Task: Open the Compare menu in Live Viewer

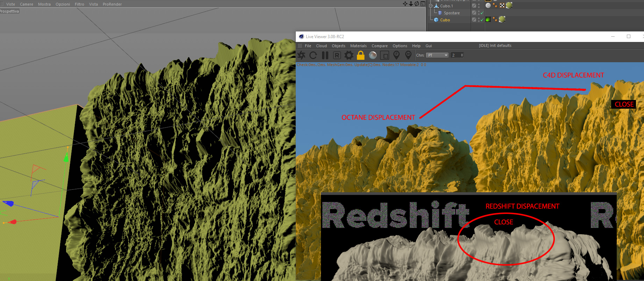Action: 379,46
